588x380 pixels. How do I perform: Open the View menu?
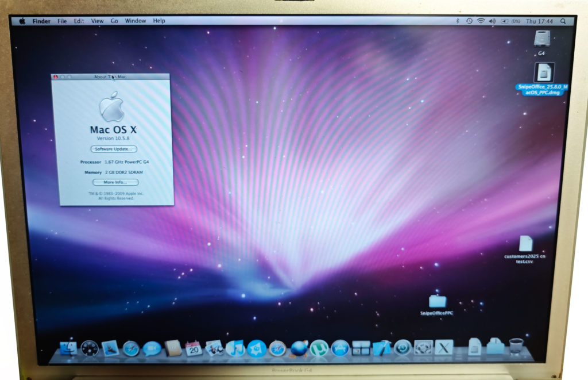[x=98, y=21]
